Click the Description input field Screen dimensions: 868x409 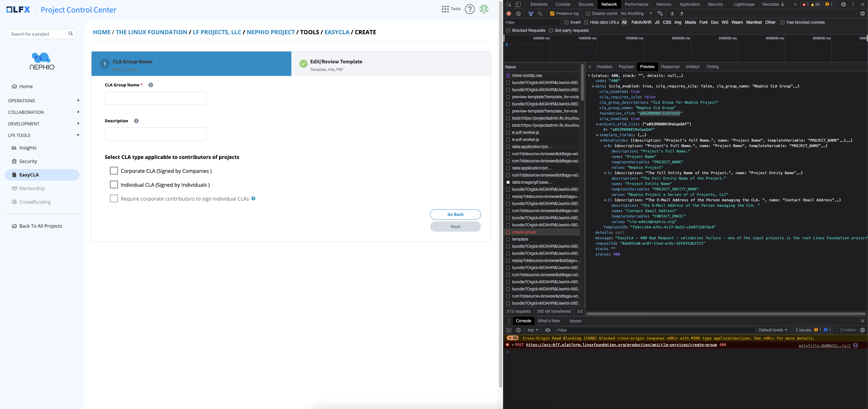click(x=156, y=134)
